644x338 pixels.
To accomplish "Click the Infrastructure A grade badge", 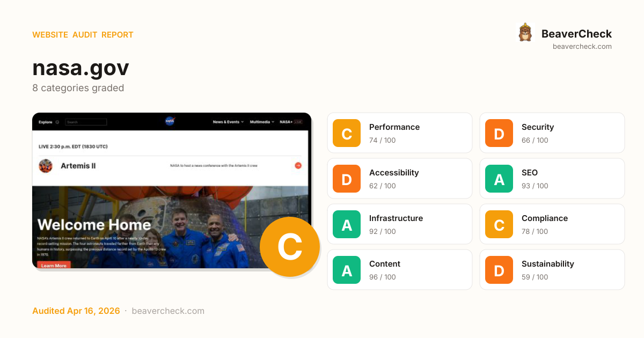I will pos(347,224).
